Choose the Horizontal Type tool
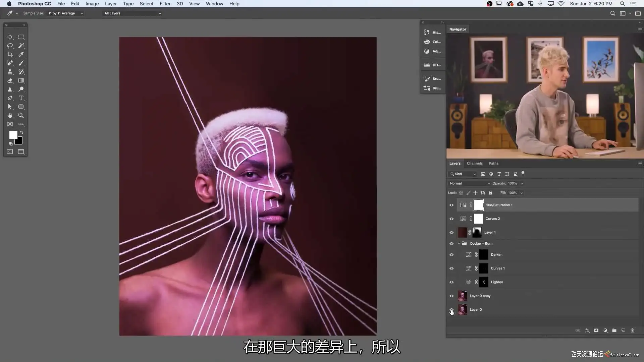The image size is (644, 362). click(21, 98)
